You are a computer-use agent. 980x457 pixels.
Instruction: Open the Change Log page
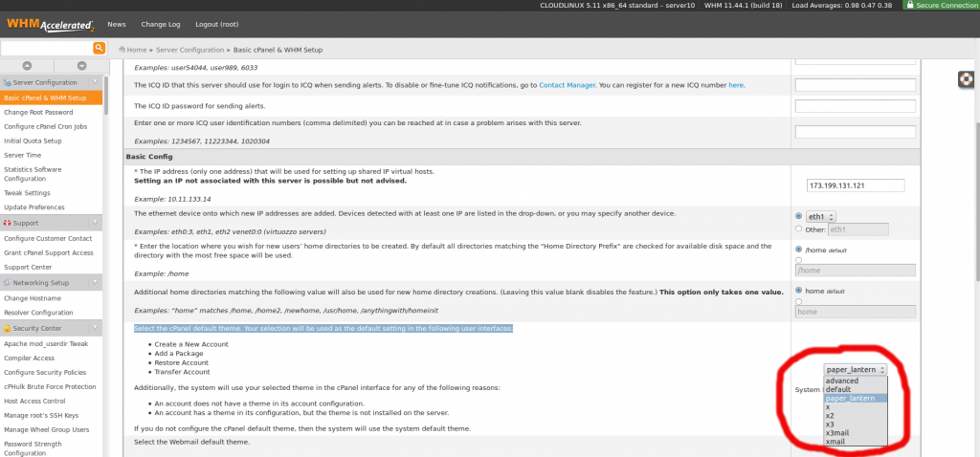pyautogui.click(x=161, y=24)
